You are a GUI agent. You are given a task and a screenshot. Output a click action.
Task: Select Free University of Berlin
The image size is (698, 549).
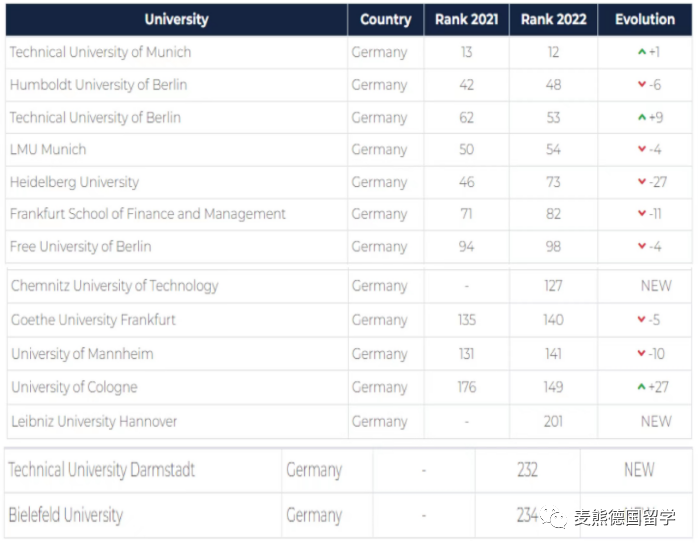tap(81, 246)
